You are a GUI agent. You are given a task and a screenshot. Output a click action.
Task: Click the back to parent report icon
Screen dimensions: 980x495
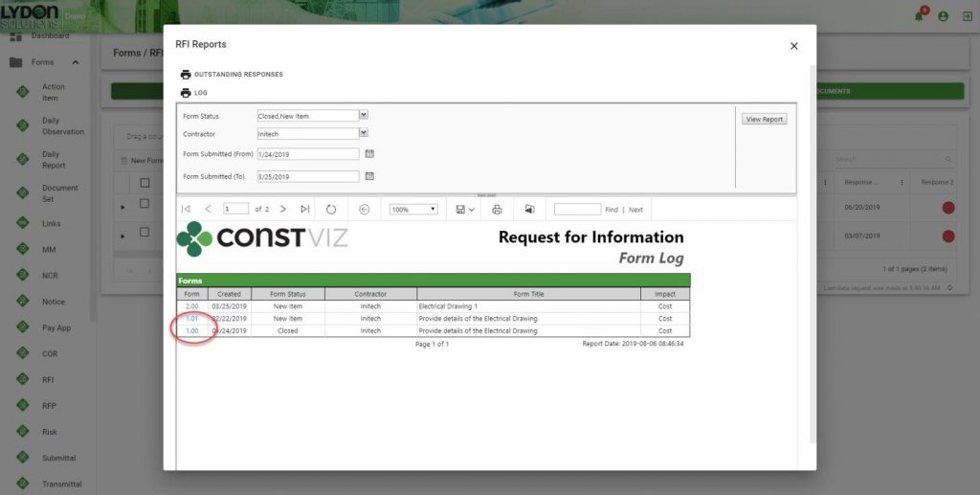click(364, 209)
